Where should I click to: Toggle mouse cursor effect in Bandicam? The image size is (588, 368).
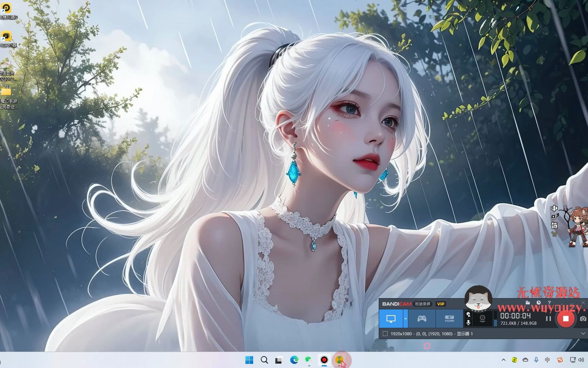[468, 315]
